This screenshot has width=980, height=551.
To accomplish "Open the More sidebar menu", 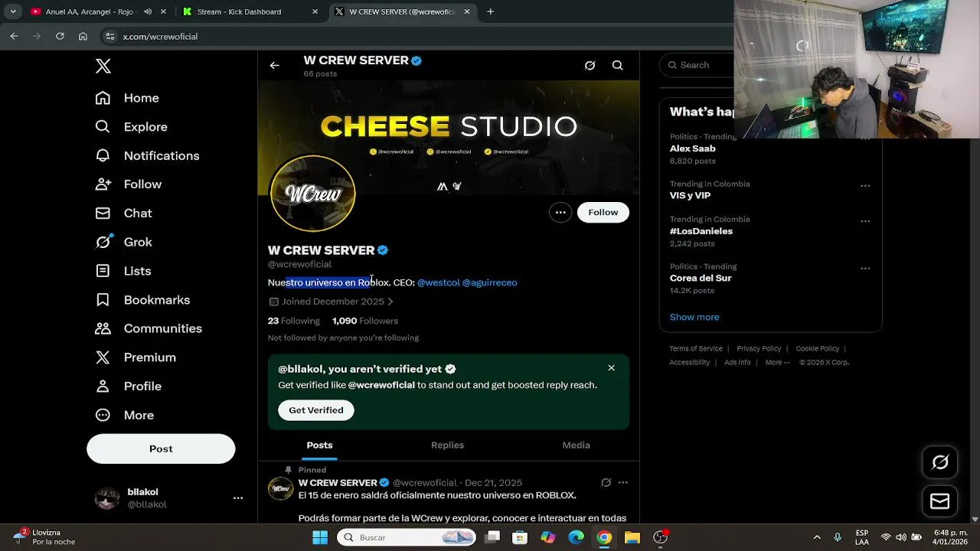I will point(124,415).
